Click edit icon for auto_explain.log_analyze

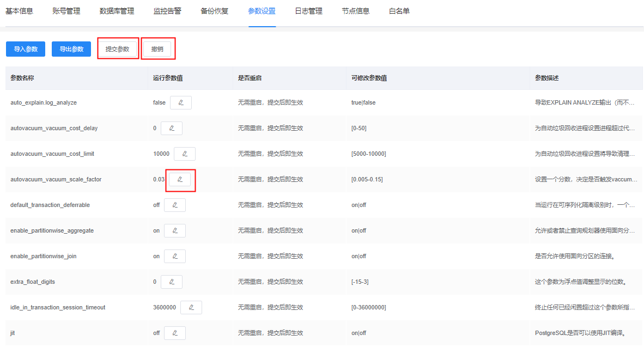pos(181,103)
